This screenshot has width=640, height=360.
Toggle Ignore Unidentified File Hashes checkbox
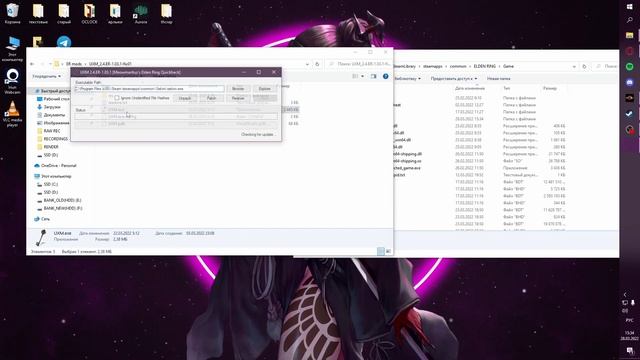pos(117,98)
